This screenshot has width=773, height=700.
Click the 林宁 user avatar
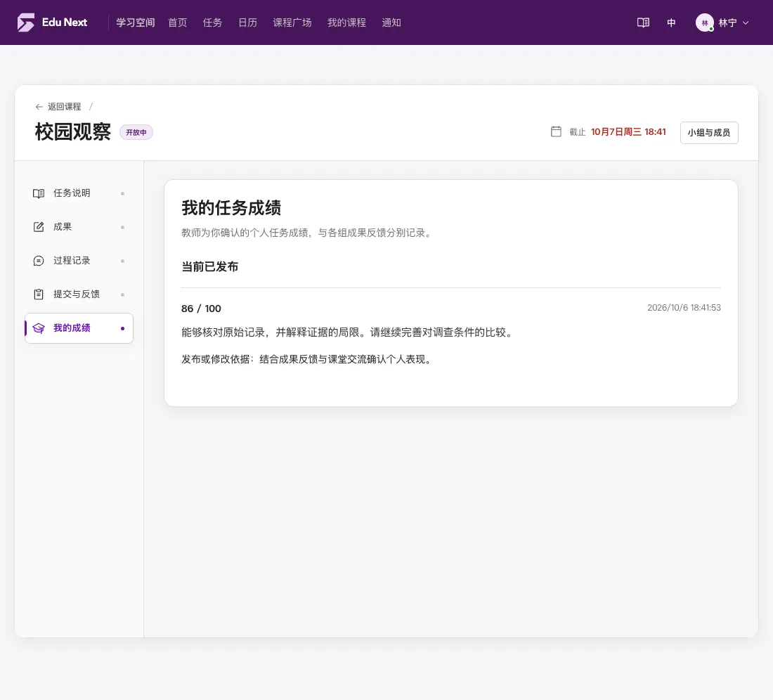tap(704, 22)
